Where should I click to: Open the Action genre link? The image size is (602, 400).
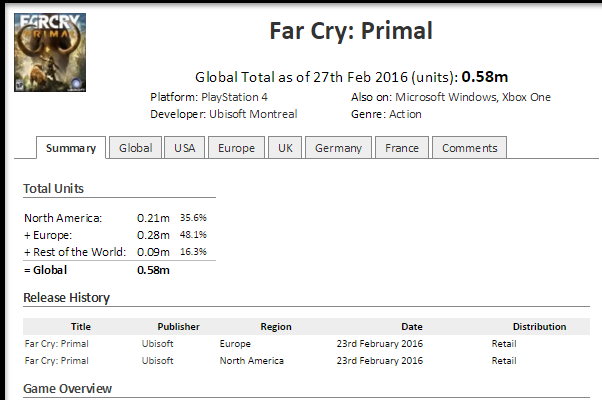[x=405, y=114]
